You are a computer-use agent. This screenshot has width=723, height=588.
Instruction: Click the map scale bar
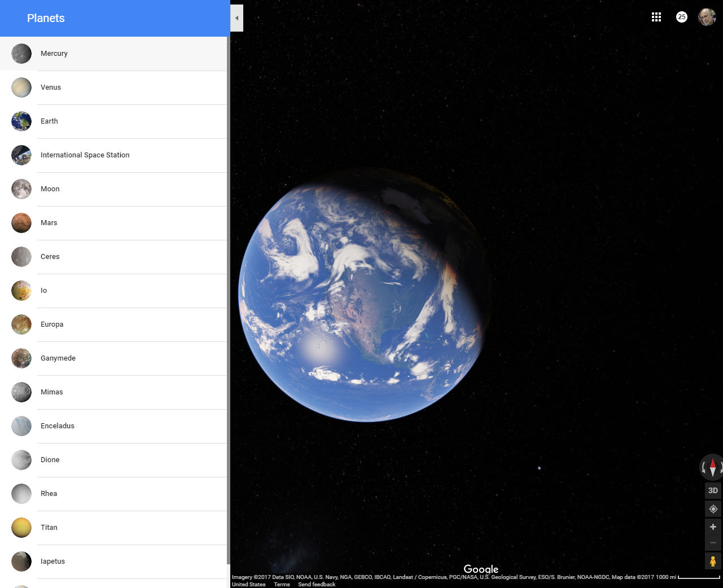pyautogui.click(x=699, y=577)
